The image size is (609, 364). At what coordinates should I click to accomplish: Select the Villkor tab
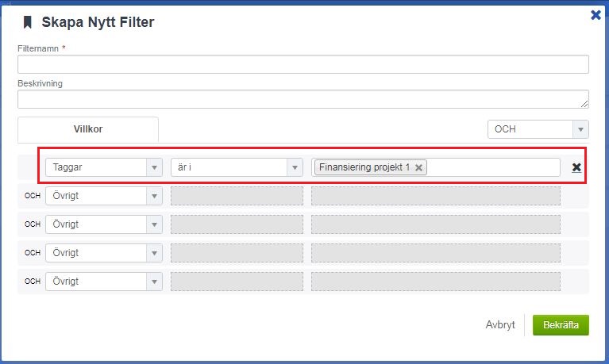88,129
